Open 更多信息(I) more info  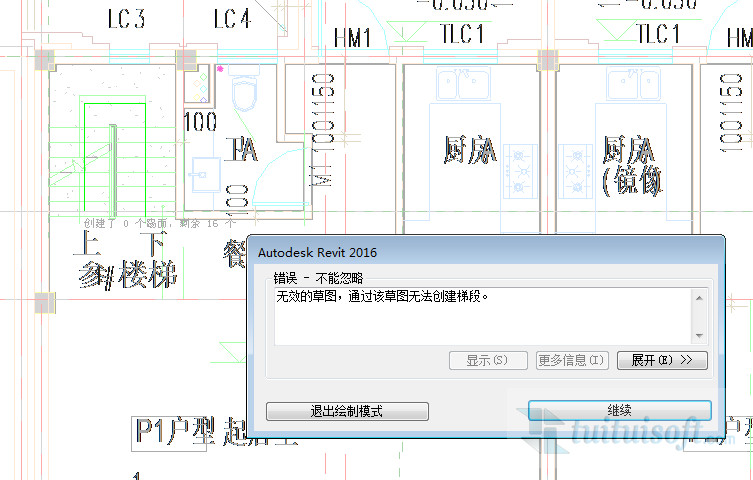coord(572,360)
